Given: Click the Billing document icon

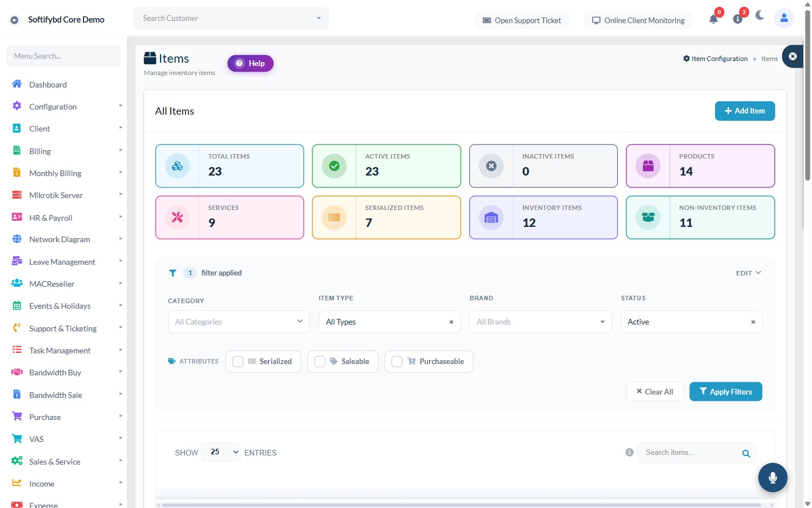Looking at the screenshot, I should [17, 151].
